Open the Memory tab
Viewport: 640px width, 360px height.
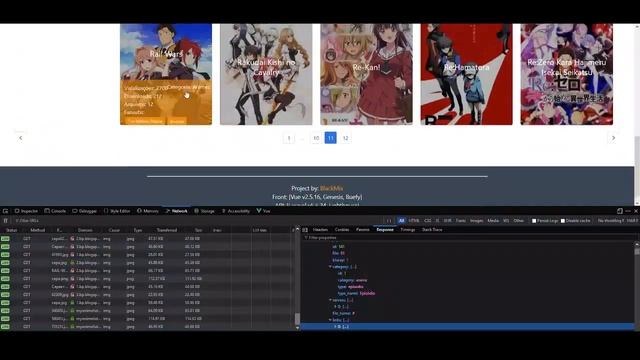[x=148, y=211]
